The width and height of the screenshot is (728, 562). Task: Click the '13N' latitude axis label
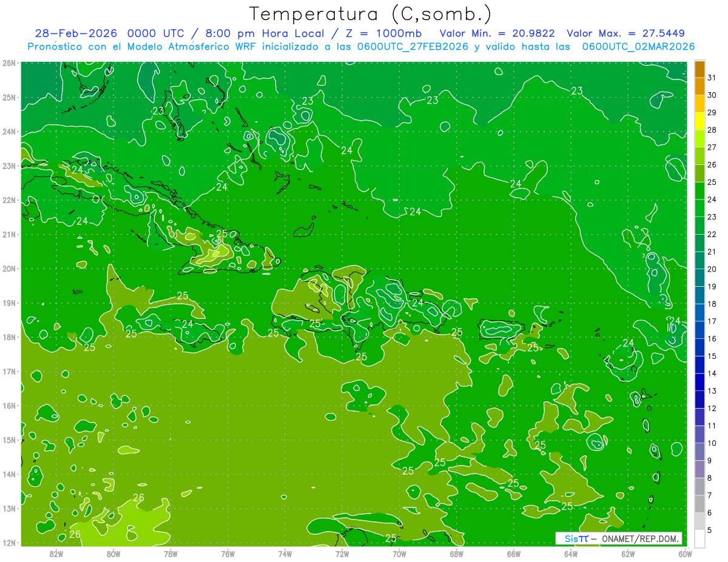pos(9,508)
